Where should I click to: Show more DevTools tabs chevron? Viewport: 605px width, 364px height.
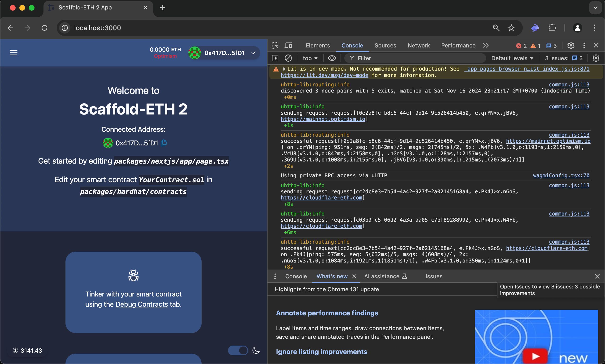coord(486,45)
